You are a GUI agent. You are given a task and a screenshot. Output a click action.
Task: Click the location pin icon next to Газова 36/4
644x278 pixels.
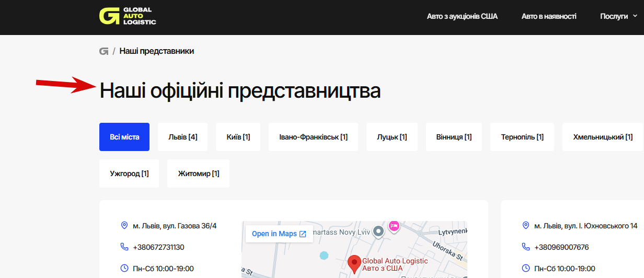tap(124, 226)
